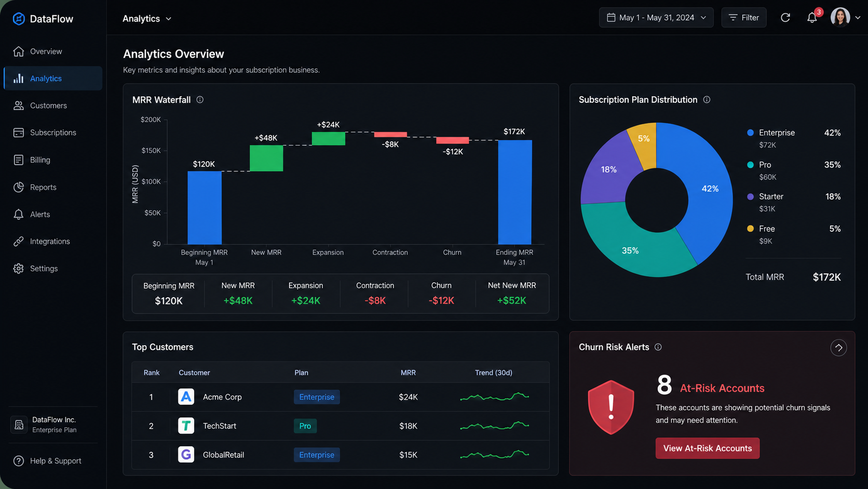
Task: Click the $24K MRR value for Acme Corp
Action: tap(408, 397)
